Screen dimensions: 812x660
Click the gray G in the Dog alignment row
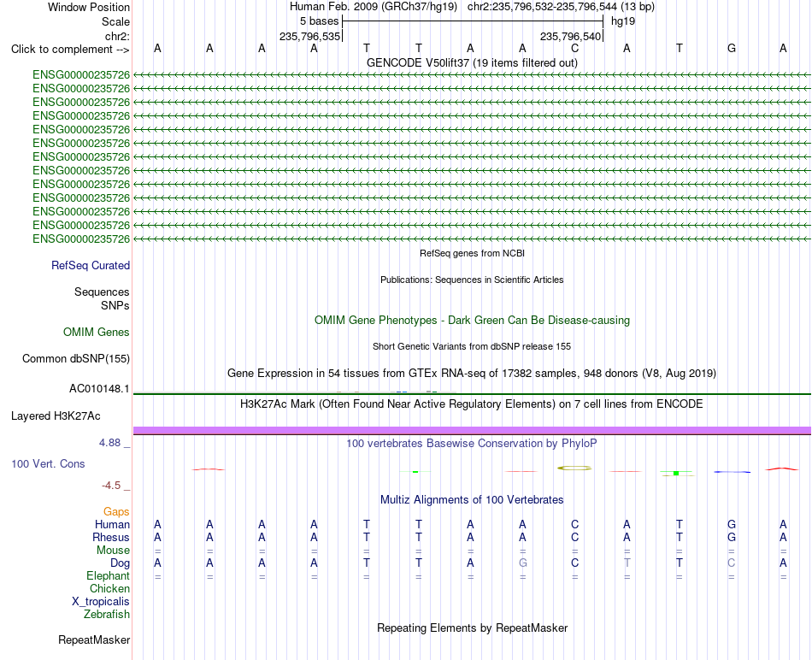[x=522, y=563]
